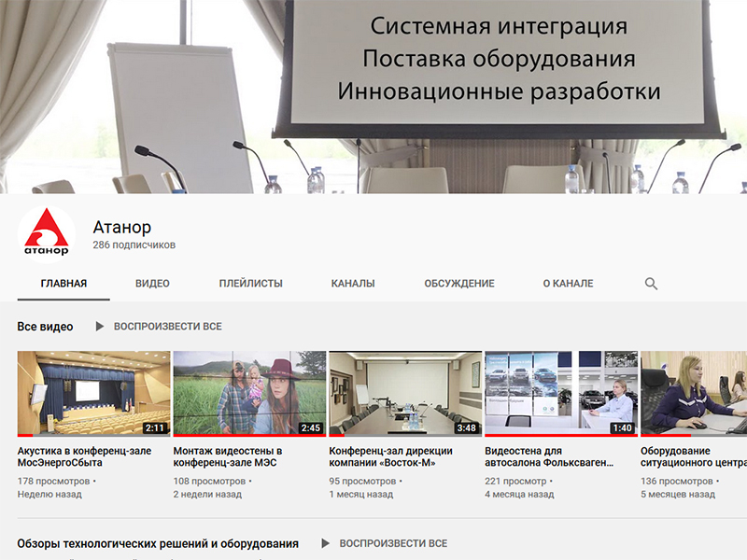
Task: Click ВОСПРОИЗВЕСТИ ВСЕ for Обзоры технологических решений
Action: [393, 543]
